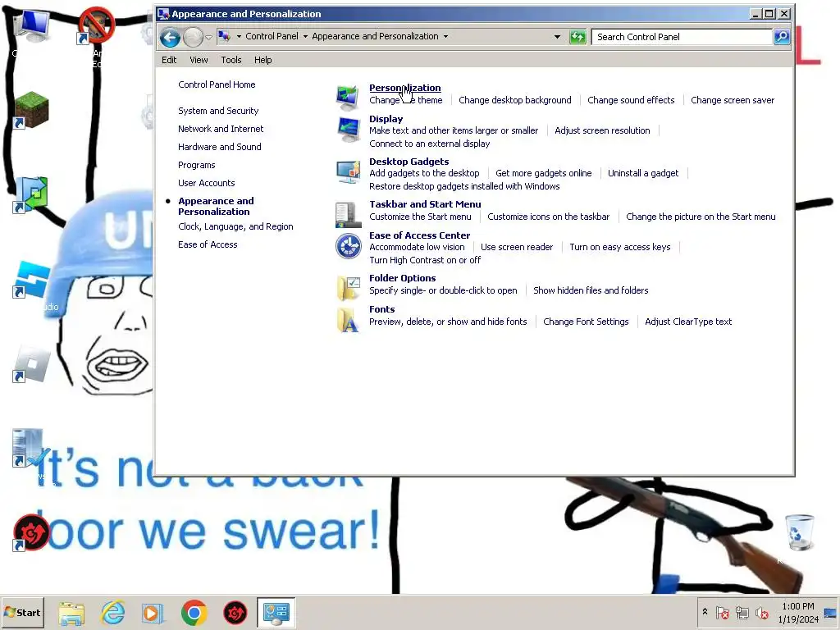Open the Personalization category icon

[348, 97]
